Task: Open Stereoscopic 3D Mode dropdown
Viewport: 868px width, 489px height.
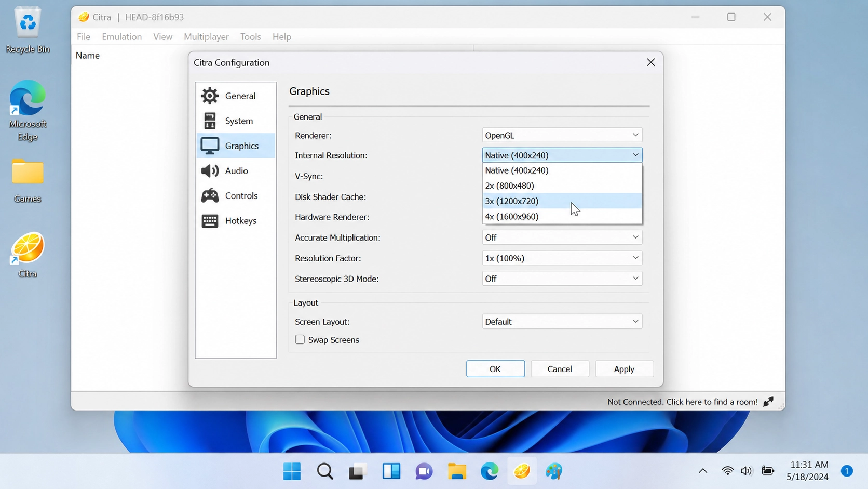Action: tap(562, 279)
